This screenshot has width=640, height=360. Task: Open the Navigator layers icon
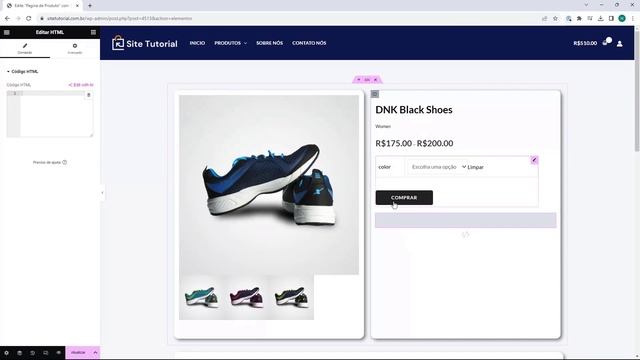pos(20,353)
